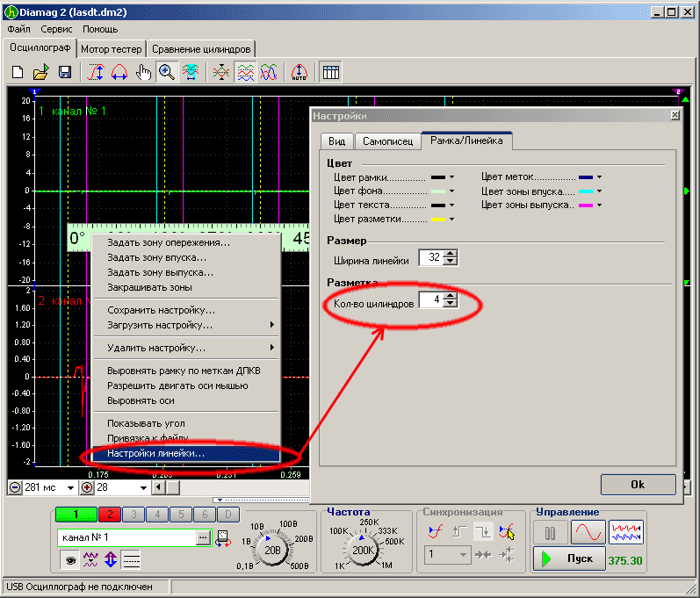Image resolution: width=700 pixels, height=598 pixels.
Task: Click the yellow Цвет разметки swatch
Action: 438,220
